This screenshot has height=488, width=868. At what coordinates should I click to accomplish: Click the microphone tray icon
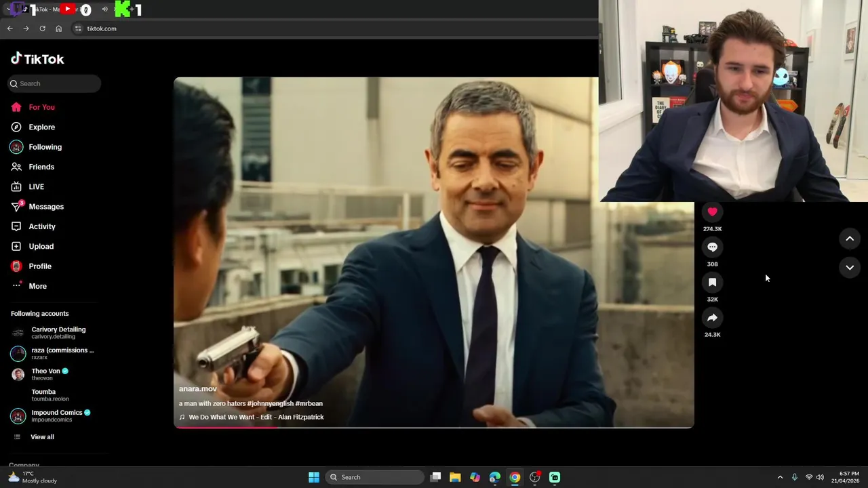(794, 477)
